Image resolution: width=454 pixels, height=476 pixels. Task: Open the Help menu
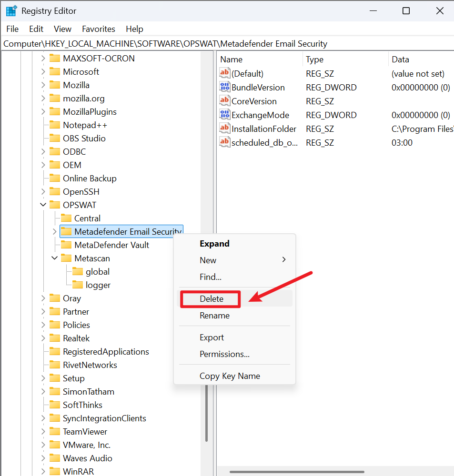[x=135, y=29]
